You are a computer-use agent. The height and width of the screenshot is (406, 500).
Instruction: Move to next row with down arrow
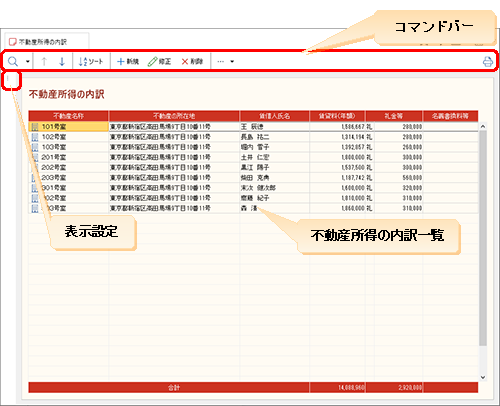[62, 61]
